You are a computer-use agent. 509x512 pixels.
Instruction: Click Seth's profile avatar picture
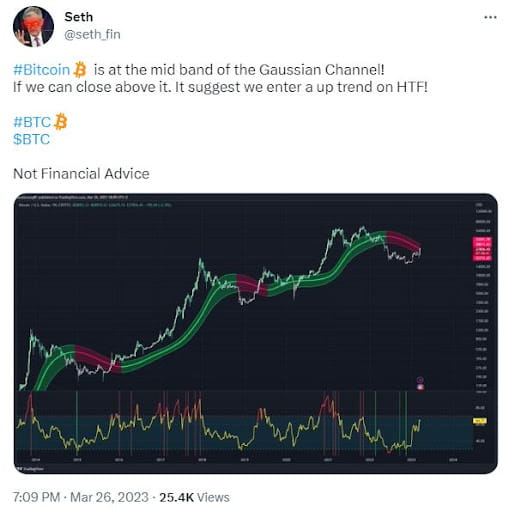pyautogui.click(x=33, y=27)
